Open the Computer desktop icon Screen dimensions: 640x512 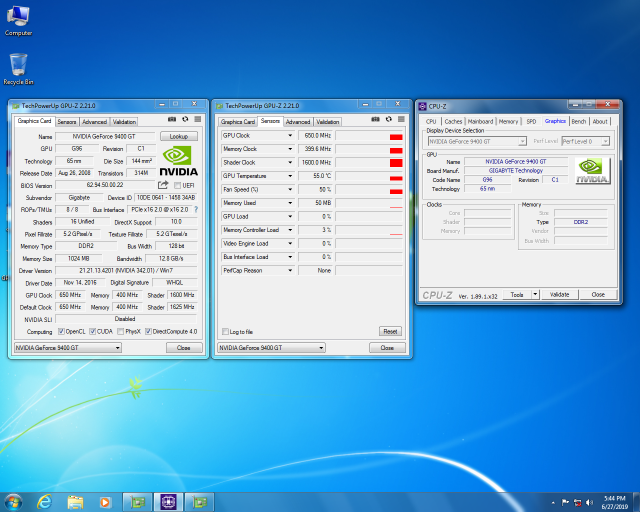[18, 21]
